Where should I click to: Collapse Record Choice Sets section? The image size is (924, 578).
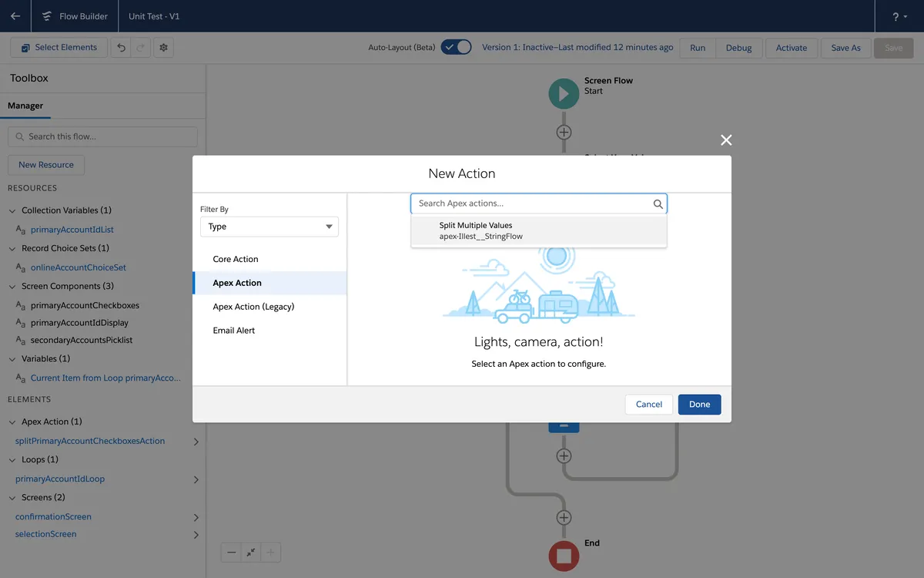(12, 249)
